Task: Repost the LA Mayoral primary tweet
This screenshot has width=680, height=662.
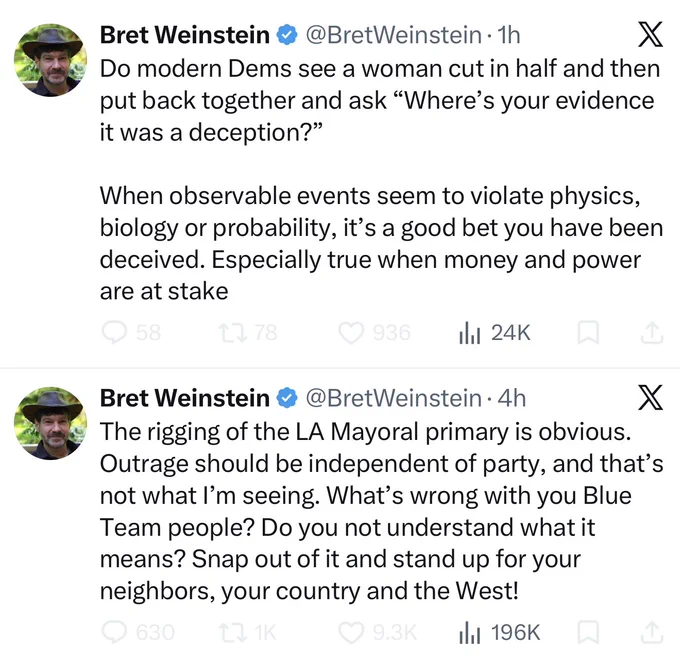Action: point(247,632)
